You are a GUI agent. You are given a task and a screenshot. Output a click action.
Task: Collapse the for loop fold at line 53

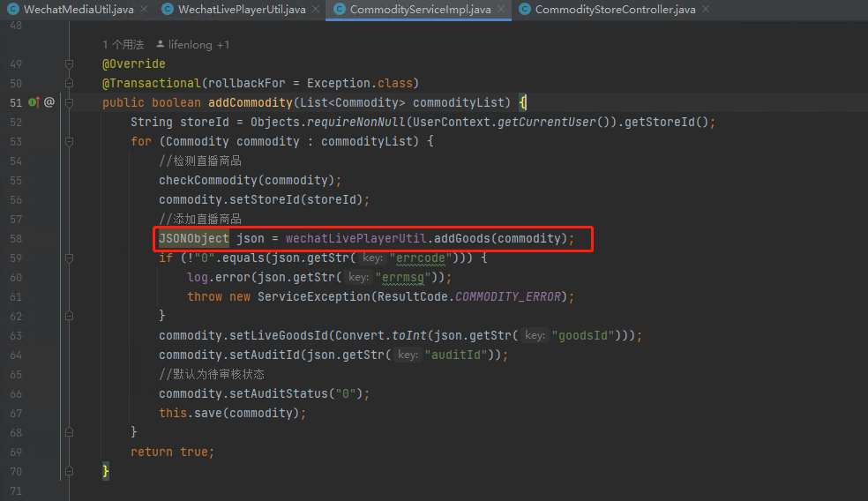tap(69, 142)
